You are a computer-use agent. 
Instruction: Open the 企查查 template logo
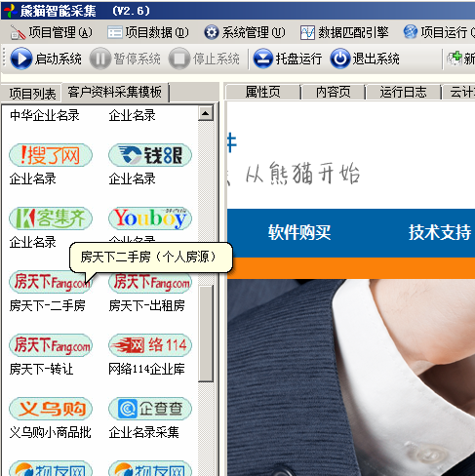click(x=150, y=409)
